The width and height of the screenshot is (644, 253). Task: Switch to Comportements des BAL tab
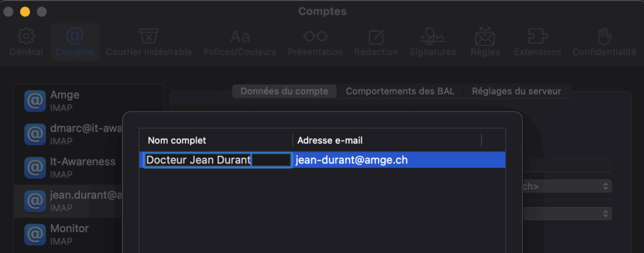399,91
